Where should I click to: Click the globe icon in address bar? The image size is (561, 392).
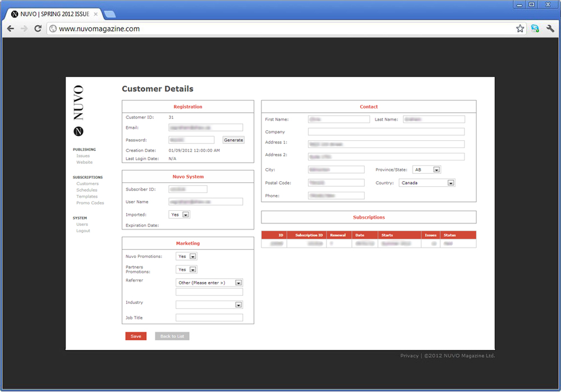click(53, 29)
